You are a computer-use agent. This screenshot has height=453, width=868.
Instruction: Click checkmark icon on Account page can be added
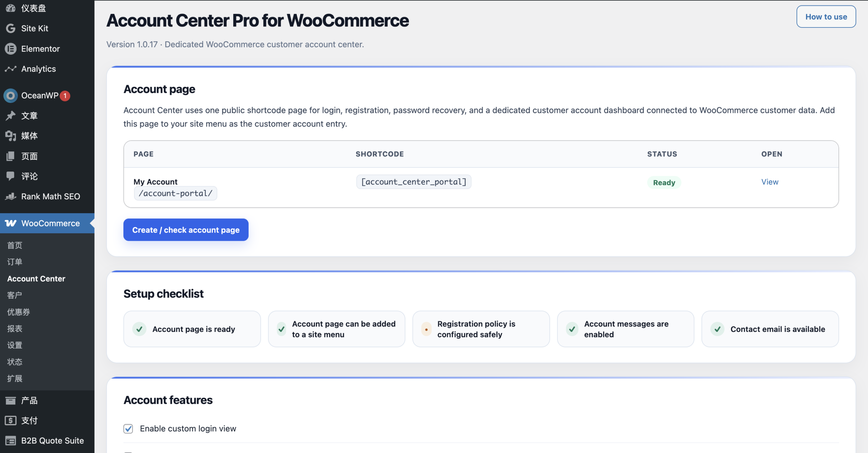(281, 329)
